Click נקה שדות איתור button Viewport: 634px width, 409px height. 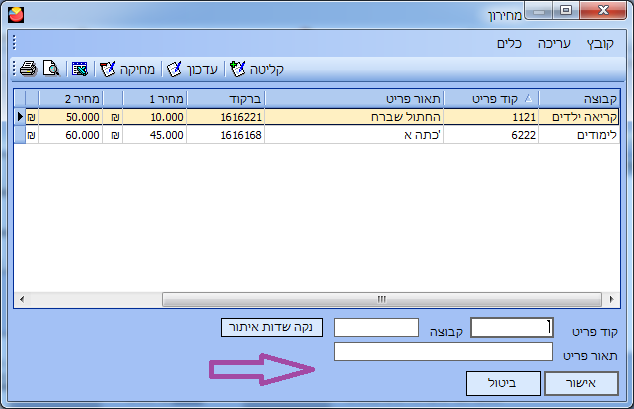coord(272,327)
